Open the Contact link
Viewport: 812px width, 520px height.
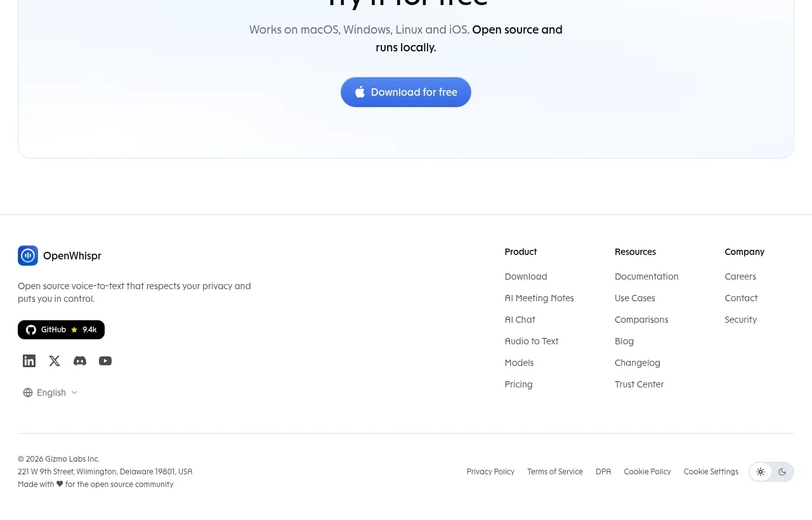pos(741,298)
